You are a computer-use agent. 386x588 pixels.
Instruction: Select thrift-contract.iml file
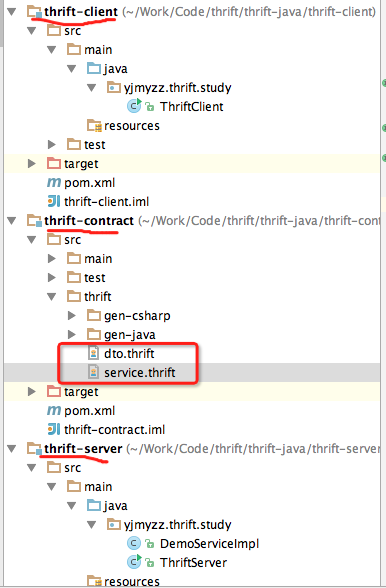(x=114, y=430)
